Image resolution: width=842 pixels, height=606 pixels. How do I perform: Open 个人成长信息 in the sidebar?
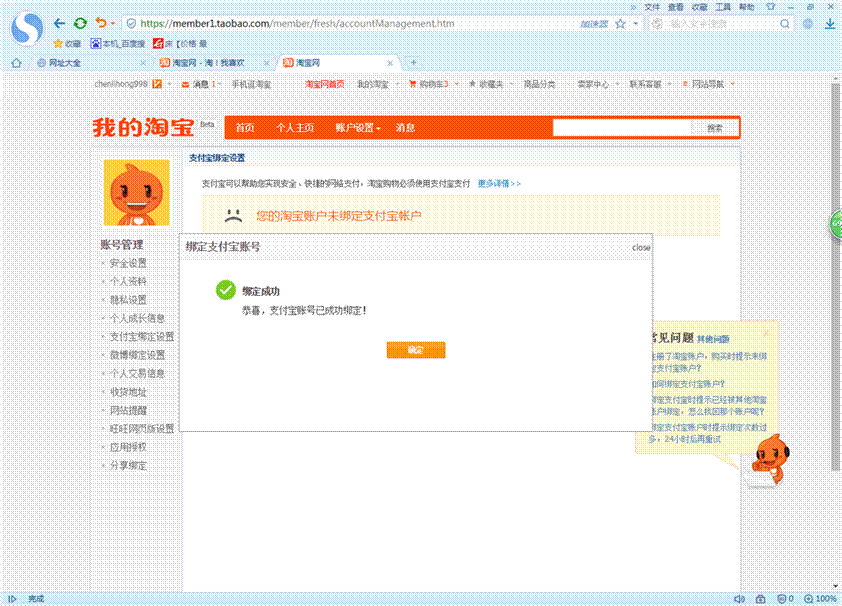pos(137,318)
